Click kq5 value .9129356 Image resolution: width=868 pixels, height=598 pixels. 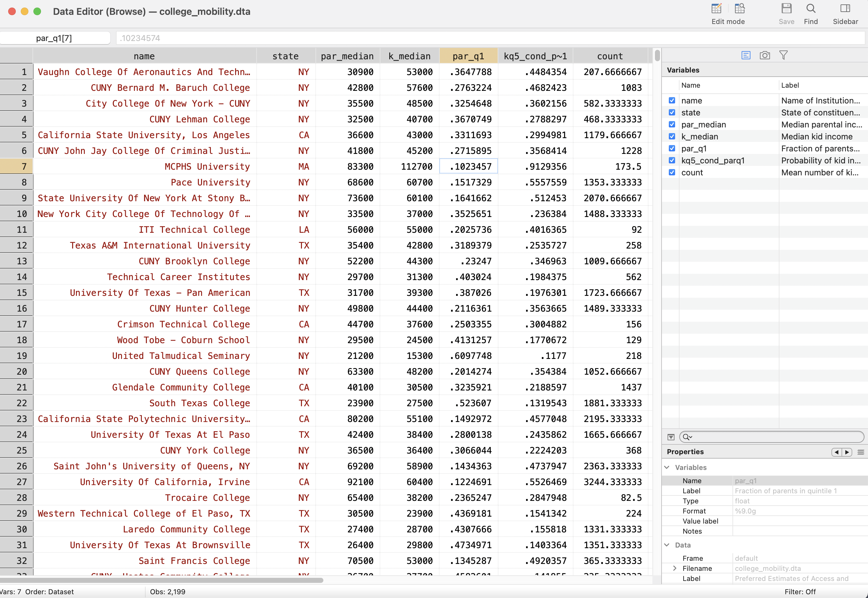pyautogui.click(x=535, y=166)
